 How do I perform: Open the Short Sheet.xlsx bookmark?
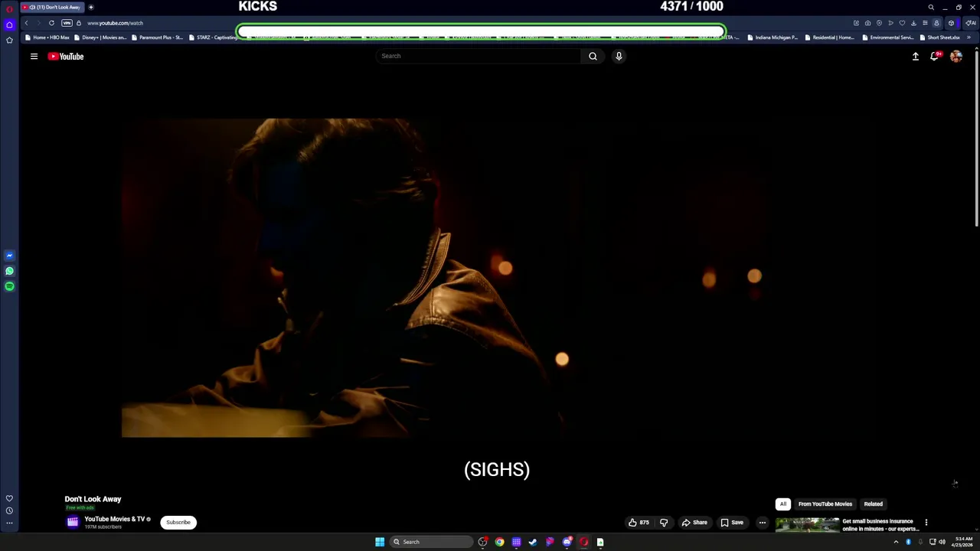coord(939,37)
